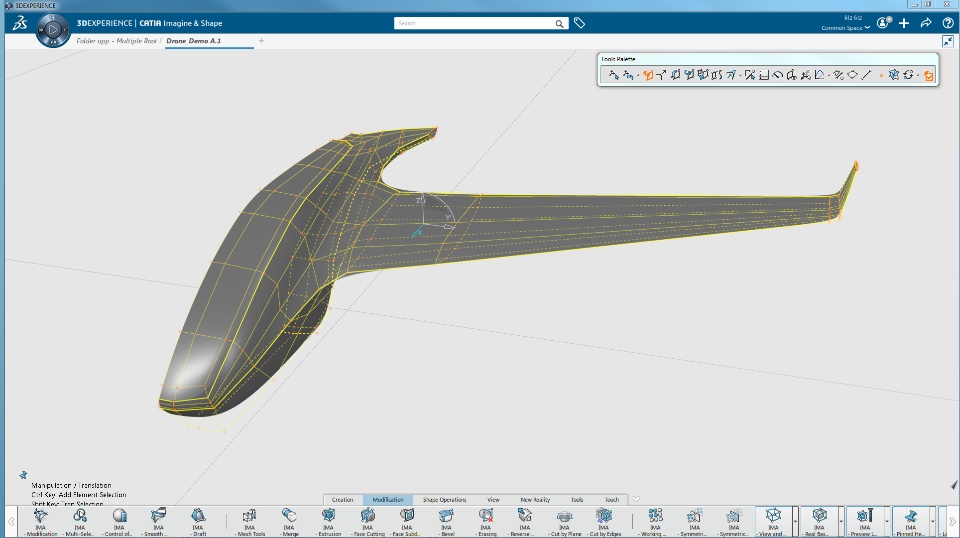960x538 pixels.
Task: Select the IMA Face Cutting tool
Action: click(368, 522)
